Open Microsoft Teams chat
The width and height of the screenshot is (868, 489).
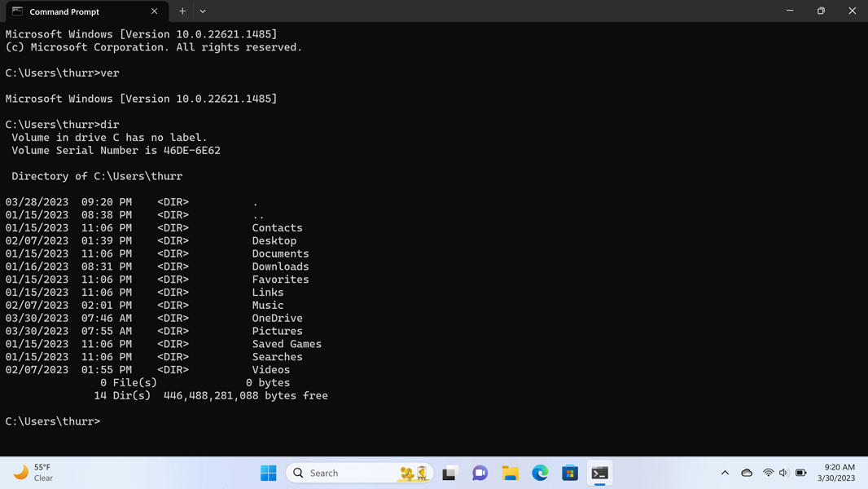[x=480, y=473]
